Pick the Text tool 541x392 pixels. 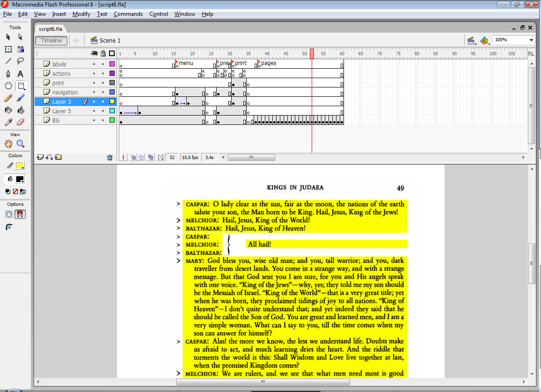coord(21,74)
